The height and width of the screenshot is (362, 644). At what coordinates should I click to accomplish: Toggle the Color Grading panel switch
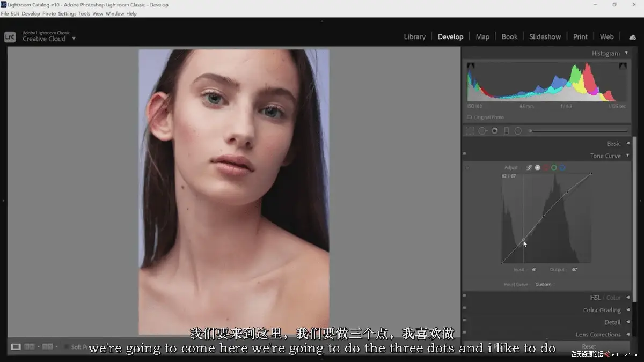464,308
